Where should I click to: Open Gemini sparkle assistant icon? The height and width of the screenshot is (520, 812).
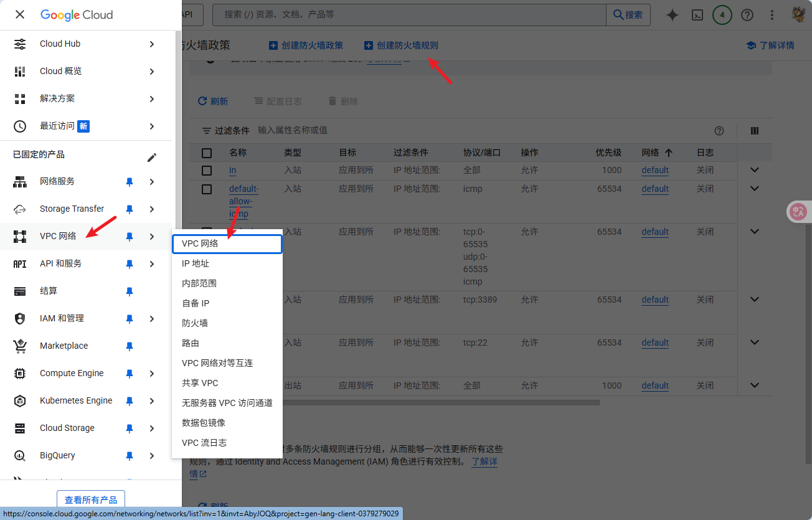coord(672,15)
